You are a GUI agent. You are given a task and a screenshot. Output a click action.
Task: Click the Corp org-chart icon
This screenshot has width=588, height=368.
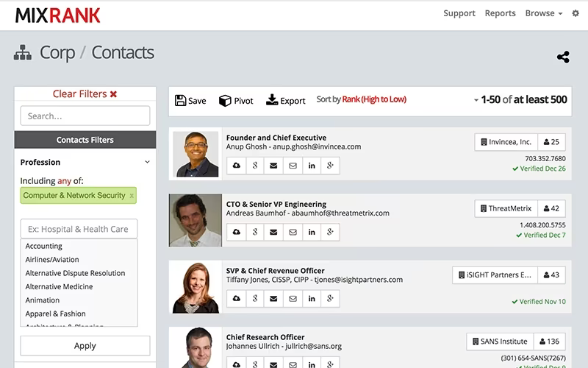point(23,52)
